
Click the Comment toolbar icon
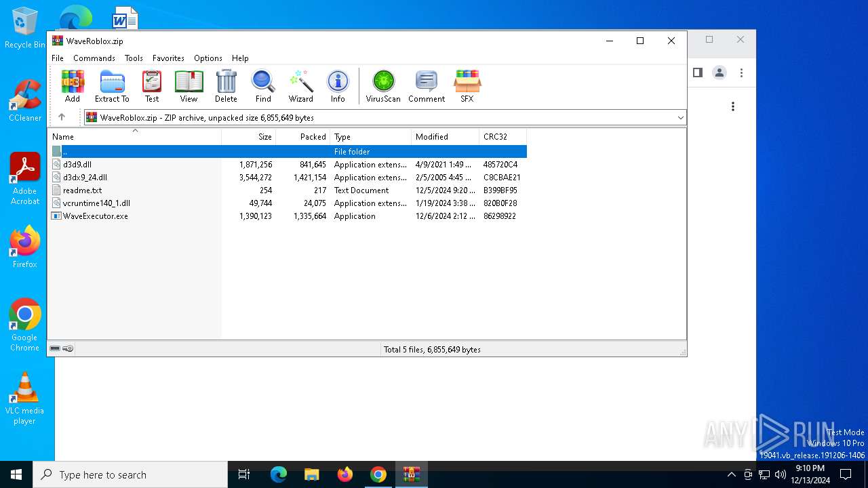(x=427, y=86)
